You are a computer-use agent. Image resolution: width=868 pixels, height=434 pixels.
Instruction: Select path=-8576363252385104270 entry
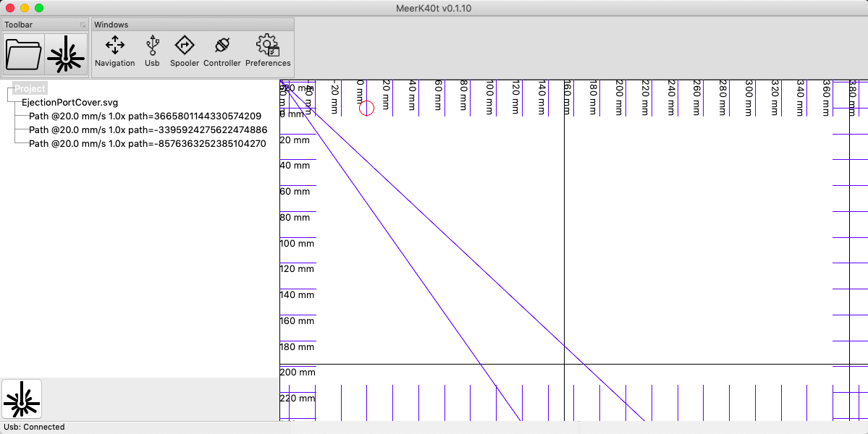click(147, 144)
